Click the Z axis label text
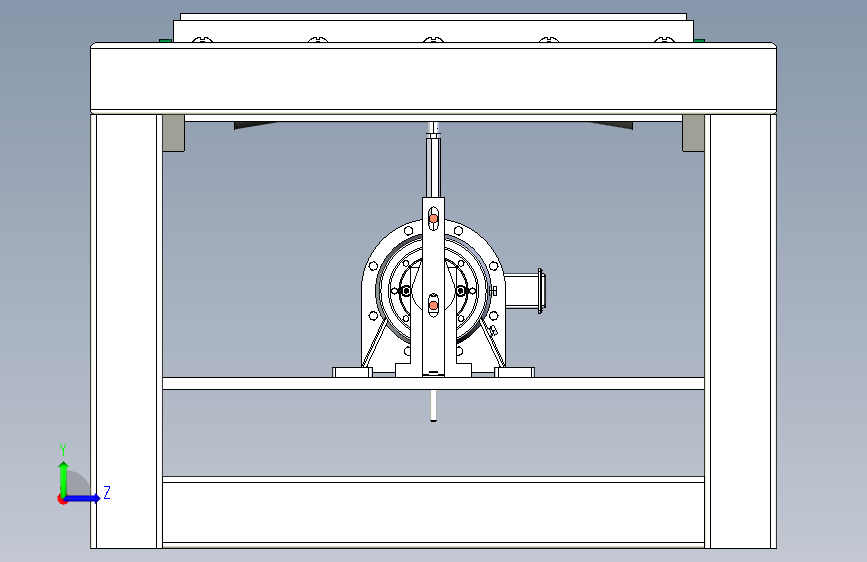This screenshot has width=867, height=562. [107, 492]
